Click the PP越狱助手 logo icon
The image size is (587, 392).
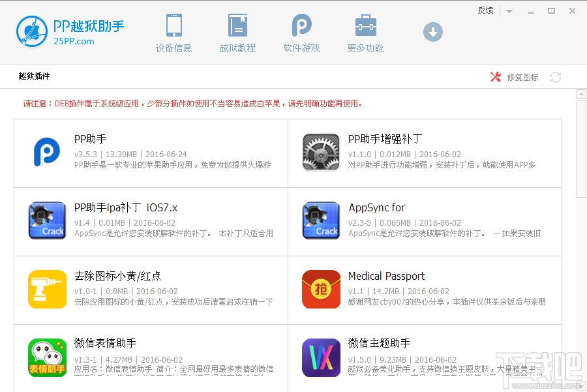click(32, 31)
